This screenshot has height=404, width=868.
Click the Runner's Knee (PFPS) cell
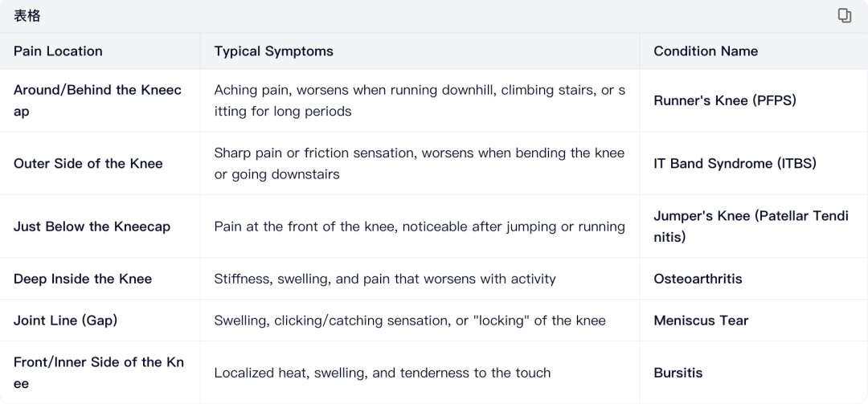(724, 100)
